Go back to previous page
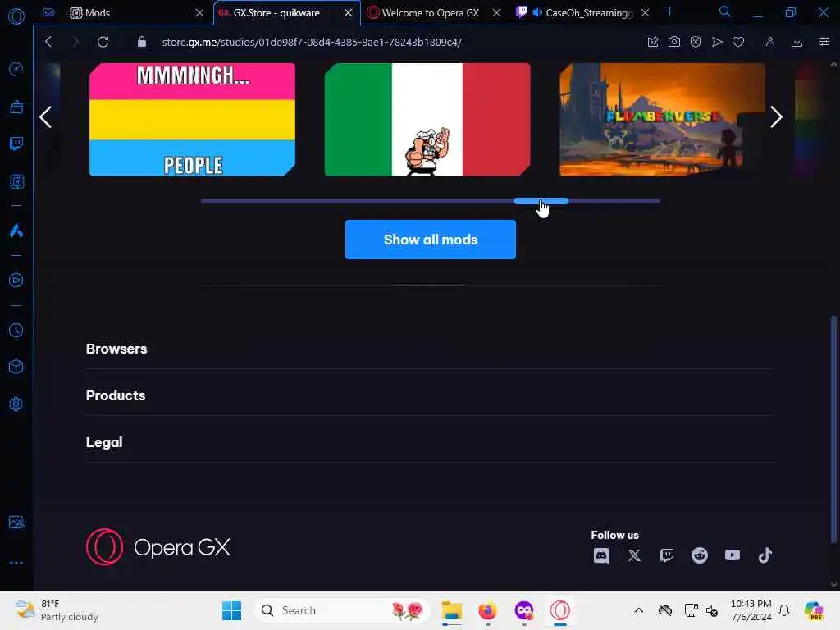The width and height of the screenshot is (840, 630). tap(48, 42)
